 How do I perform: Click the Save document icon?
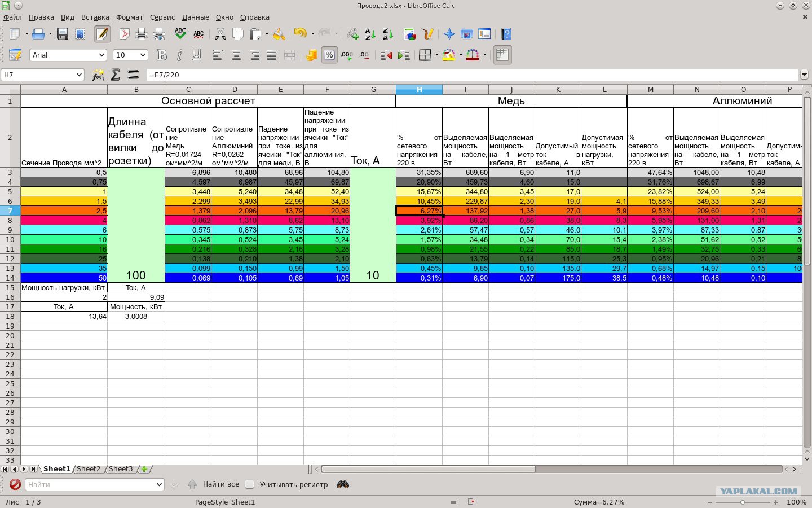tap(62, 34)
